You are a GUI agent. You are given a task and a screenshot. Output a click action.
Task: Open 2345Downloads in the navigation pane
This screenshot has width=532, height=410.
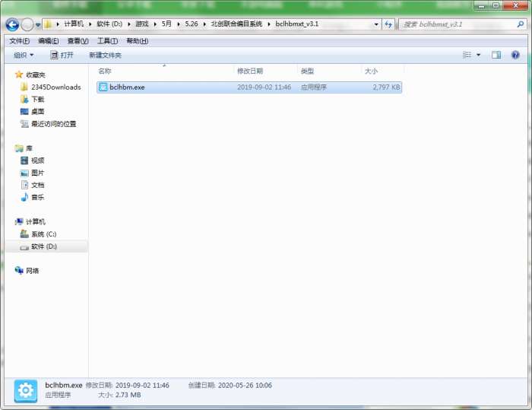(x=56, y=87)
